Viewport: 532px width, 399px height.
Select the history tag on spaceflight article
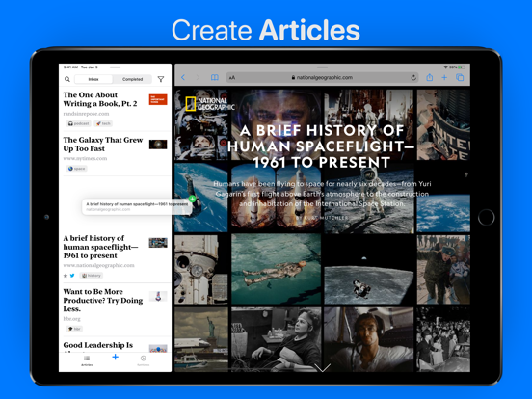(x=92, y=276)
